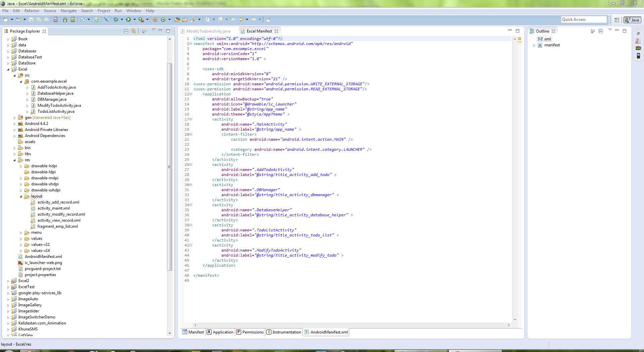Image resolution: width=644 pixels, height=352 pixels.
Task: Select DBManager.java in Package Explorer
Action: pyautogui.click(x=52, y=99)
